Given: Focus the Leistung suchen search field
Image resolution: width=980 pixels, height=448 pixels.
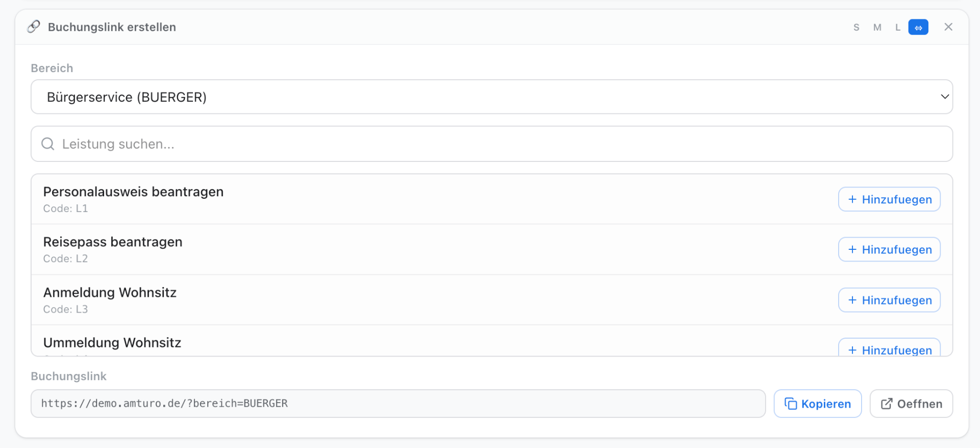Looking at the screenshot, I should point(492,144).
